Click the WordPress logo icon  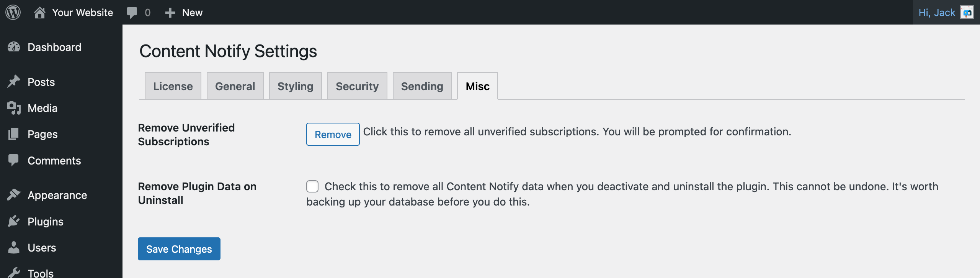pyautogui.click(x=13, y=12)
